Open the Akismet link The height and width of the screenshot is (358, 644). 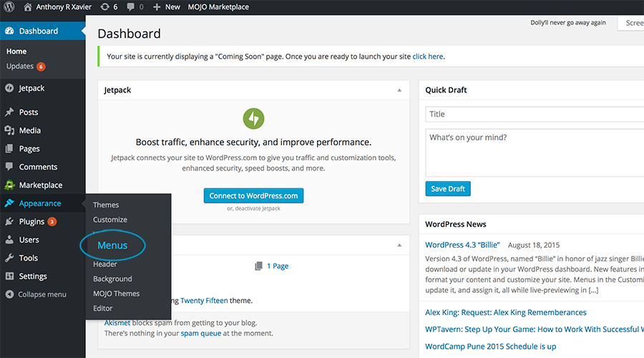point(117,323)
